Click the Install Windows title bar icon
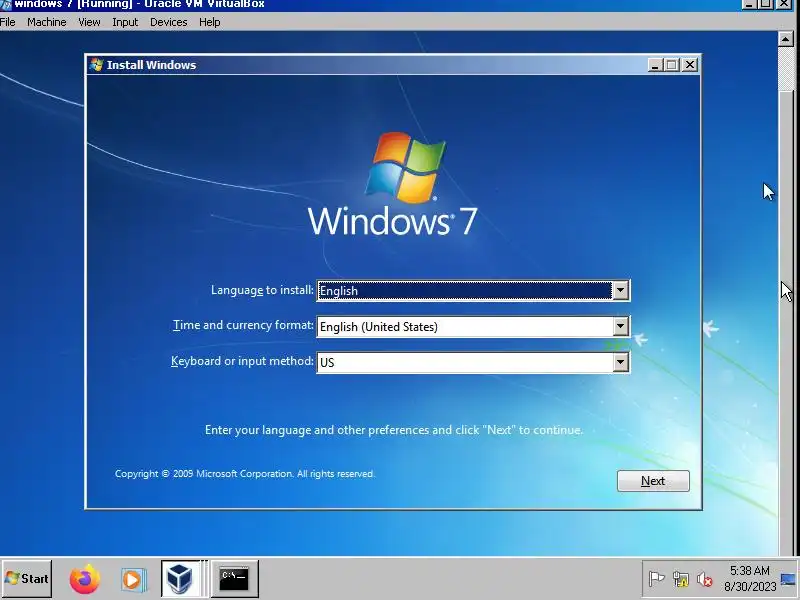 click(96, 65)
